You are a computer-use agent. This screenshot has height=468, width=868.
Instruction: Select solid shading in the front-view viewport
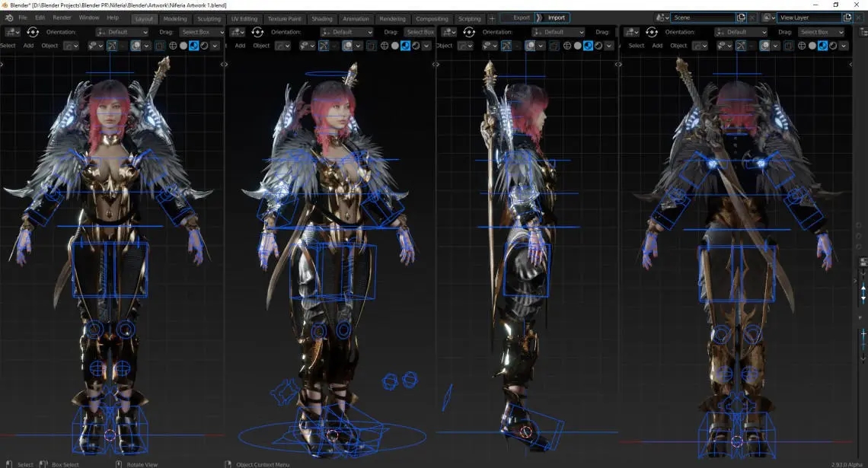pos(183,46)
